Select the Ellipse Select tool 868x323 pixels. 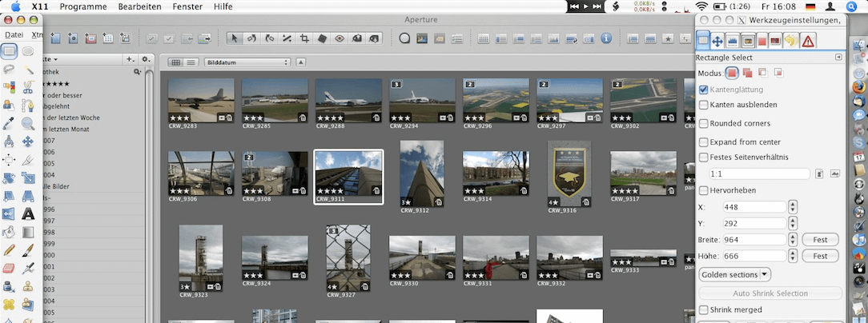28,51
